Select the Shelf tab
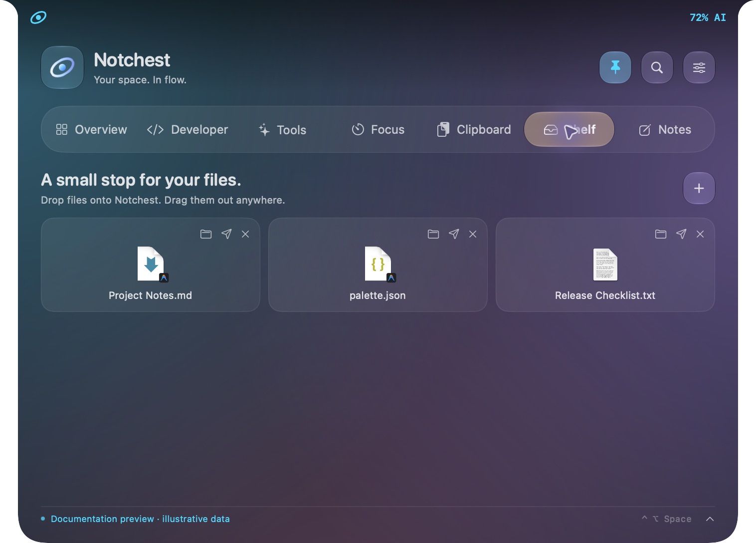The height and width of the screenshot is (543, 756). pos(569,130)
